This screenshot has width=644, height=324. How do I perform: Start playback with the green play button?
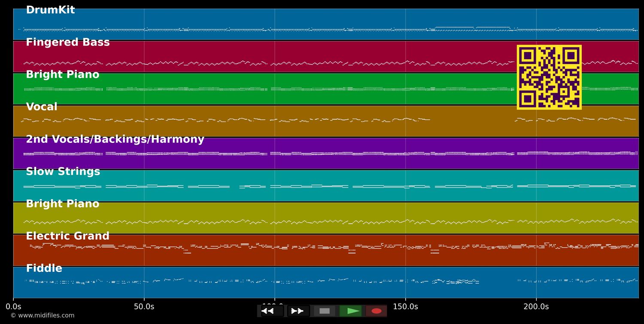coord(350,311)
